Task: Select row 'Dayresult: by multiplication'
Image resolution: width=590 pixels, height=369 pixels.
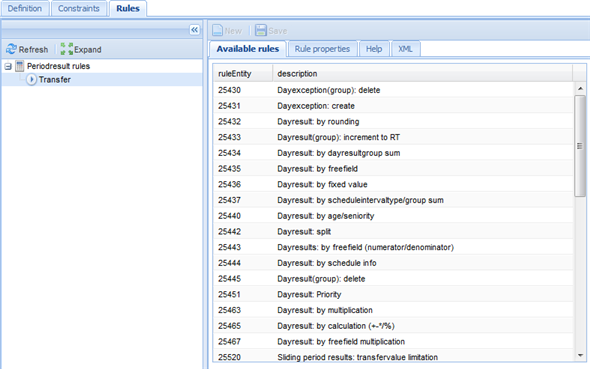Action: pos(393,310)
